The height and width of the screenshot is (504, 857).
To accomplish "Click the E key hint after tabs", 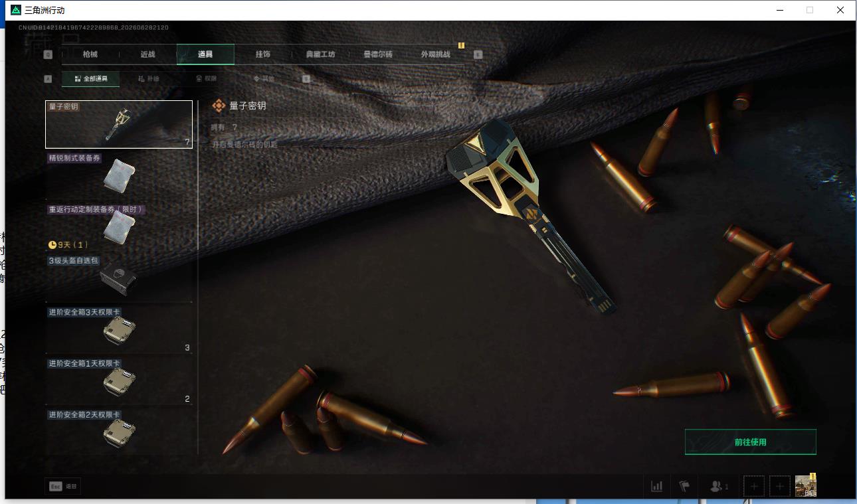I will 478,54.
